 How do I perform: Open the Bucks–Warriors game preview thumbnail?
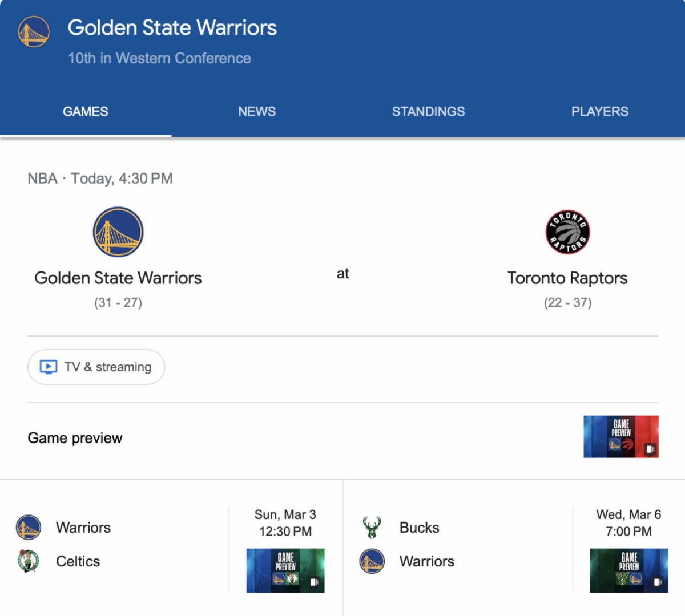point(628,570)
